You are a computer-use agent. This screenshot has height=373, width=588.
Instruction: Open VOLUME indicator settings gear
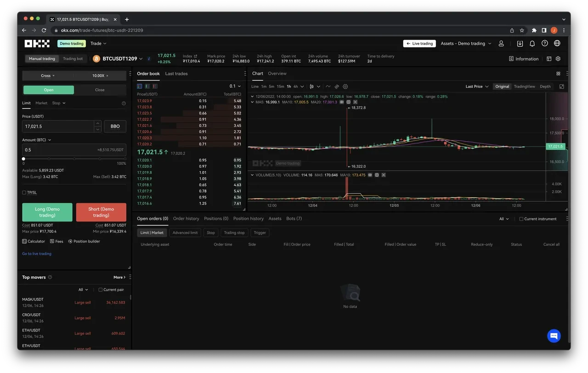click(x=377, y=175)
